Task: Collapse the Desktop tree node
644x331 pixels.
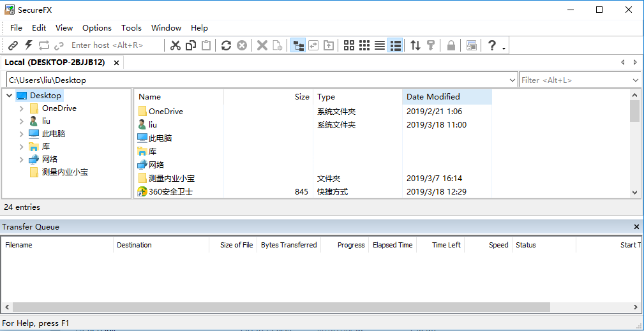Action: pyautogui.click(x=10, y=96)
